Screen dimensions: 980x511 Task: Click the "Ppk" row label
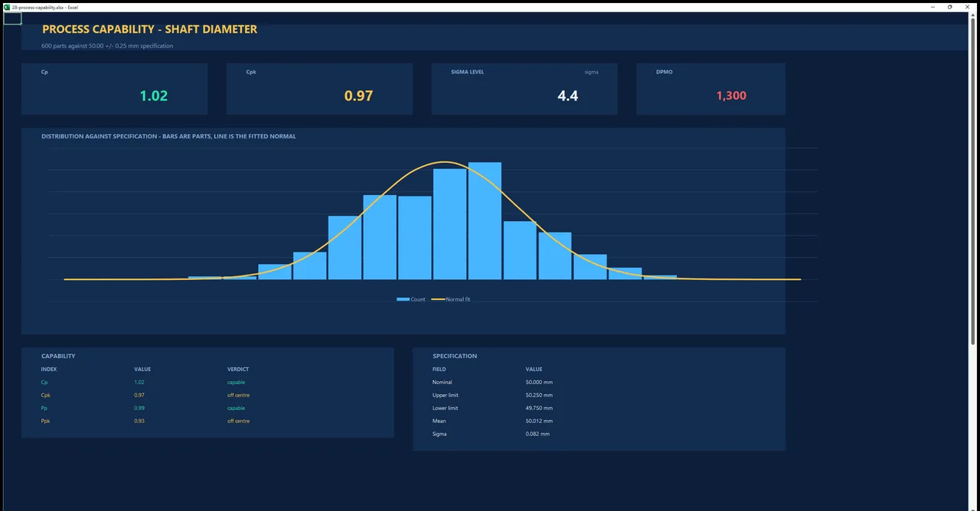tap(45, 421)
